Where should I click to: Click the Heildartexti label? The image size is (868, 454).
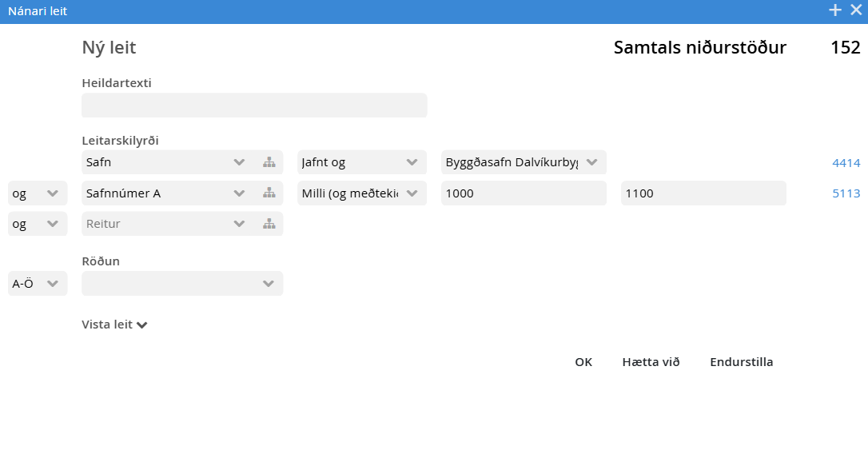pos(117,83)
